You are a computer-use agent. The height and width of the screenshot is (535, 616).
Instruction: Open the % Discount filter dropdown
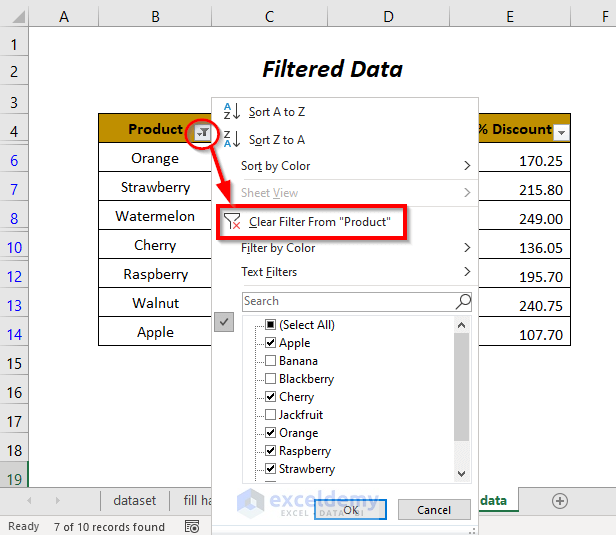click(561, 132)
